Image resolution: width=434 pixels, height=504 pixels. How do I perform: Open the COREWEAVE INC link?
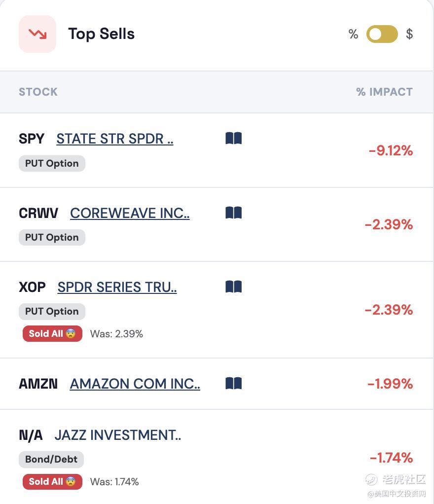(130, 213)
